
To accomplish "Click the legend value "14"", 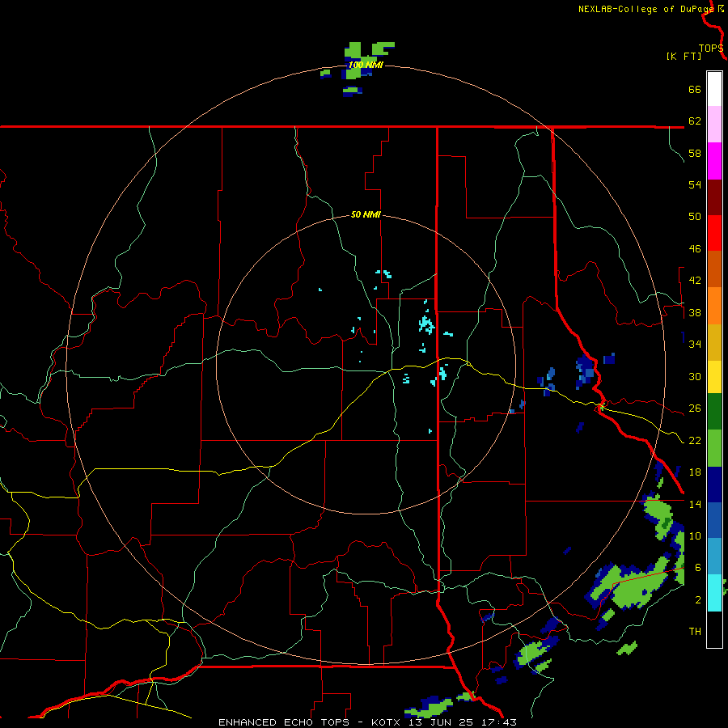I will [695, 504].
